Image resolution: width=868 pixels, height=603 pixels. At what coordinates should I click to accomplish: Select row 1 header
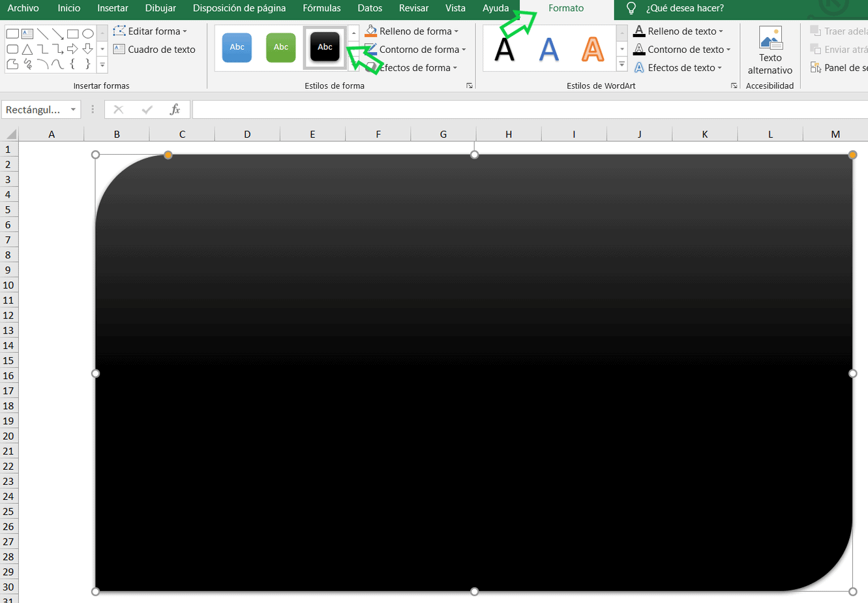coord(8,149)
